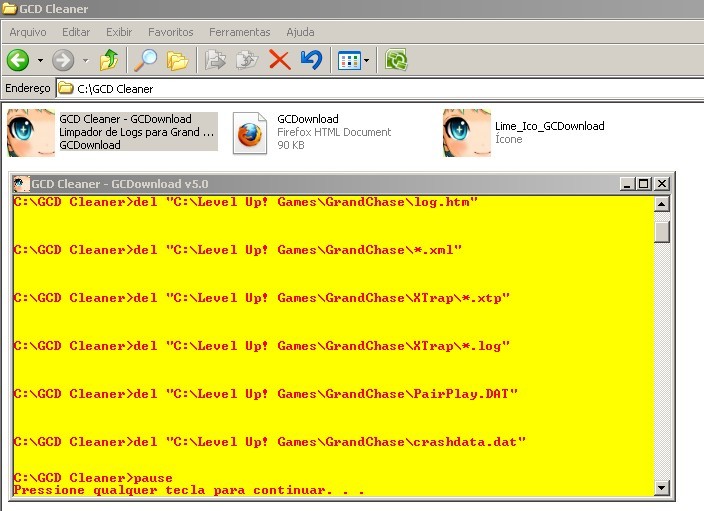Click the 'pause' command line

93,478
